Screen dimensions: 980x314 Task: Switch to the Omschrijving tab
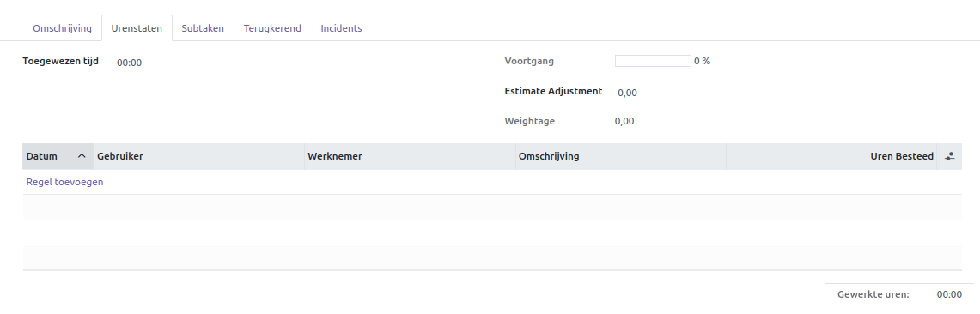pos(63,28)
